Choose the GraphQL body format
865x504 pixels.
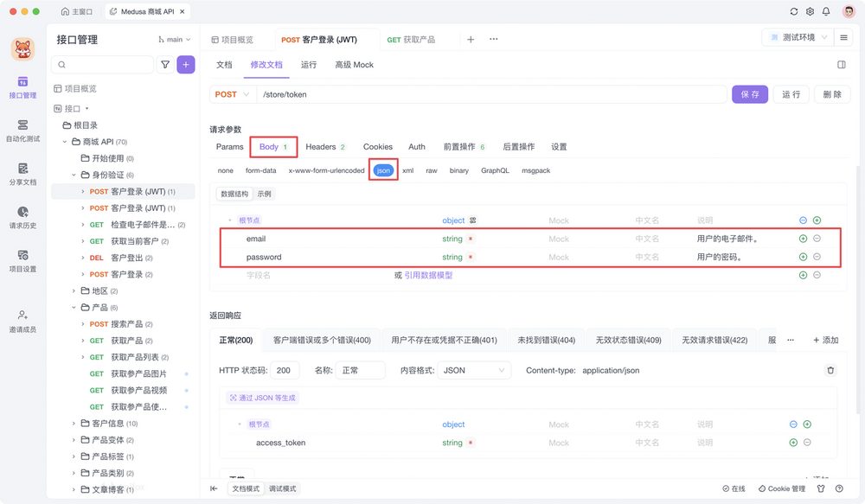pyautogui.click(x=494, y=170)
